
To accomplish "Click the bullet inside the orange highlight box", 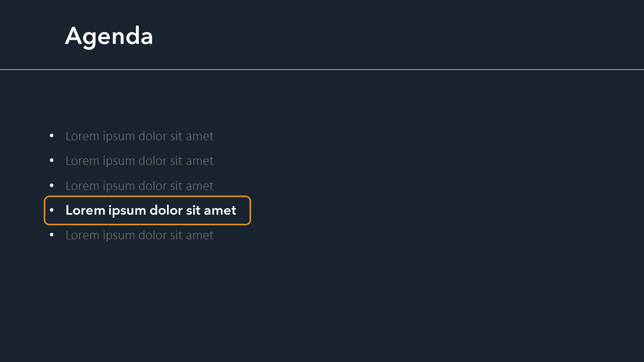I will pos(52,210).
